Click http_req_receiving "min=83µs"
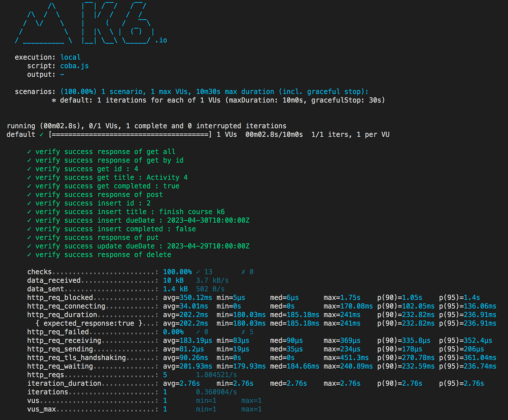The image size is (508, 420). click(x=233, y=340)
